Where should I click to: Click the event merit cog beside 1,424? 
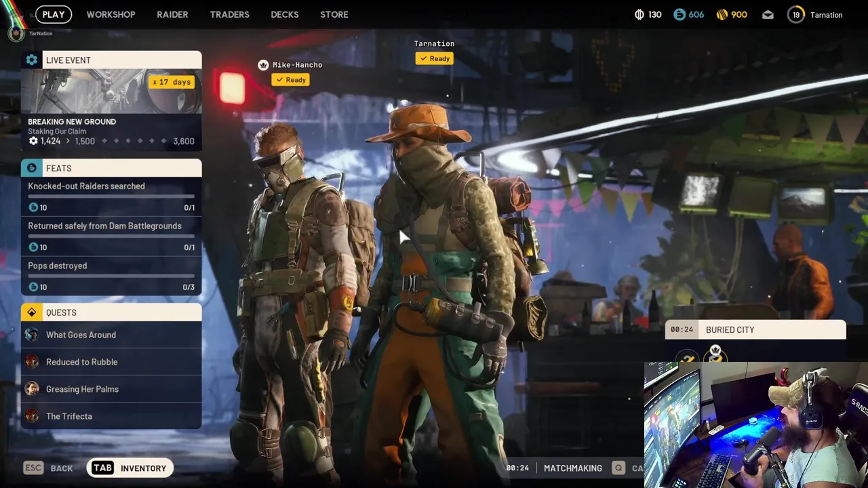click(33, 141)
